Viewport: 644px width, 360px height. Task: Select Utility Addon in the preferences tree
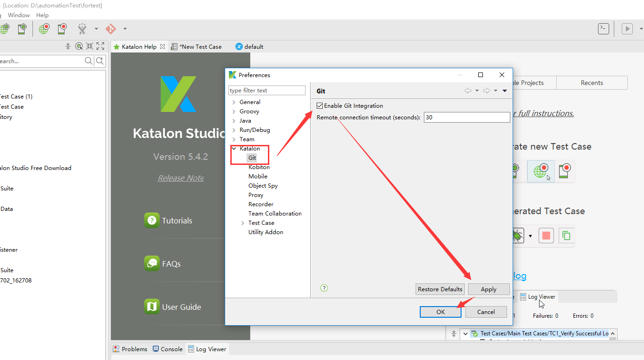[266, 232]
